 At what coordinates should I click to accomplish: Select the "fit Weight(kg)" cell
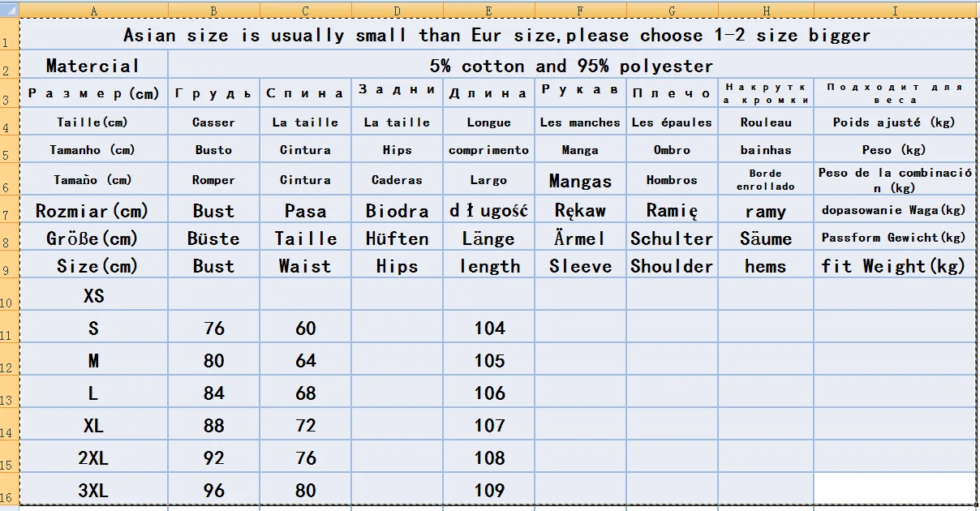(x=894, y=266)
